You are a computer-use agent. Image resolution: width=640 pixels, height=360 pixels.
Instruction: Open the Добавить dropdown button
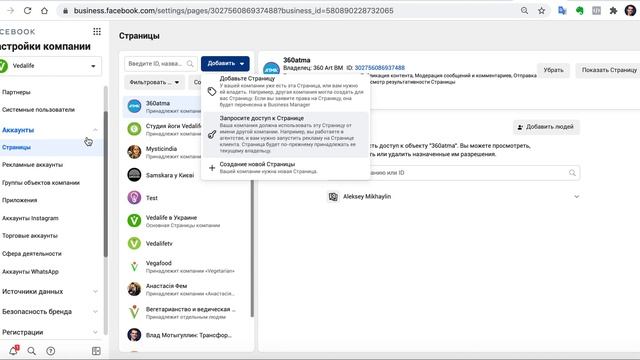pos(225,64)
